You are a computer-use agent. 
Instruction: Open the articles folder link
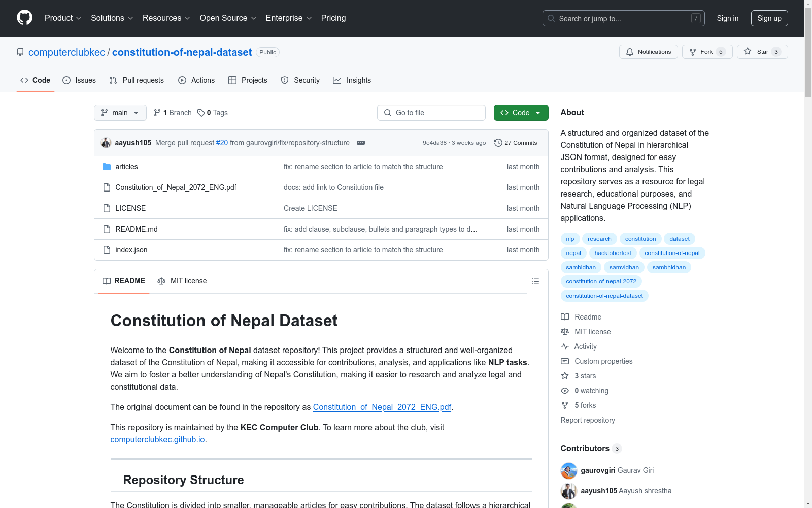[126, 167]
